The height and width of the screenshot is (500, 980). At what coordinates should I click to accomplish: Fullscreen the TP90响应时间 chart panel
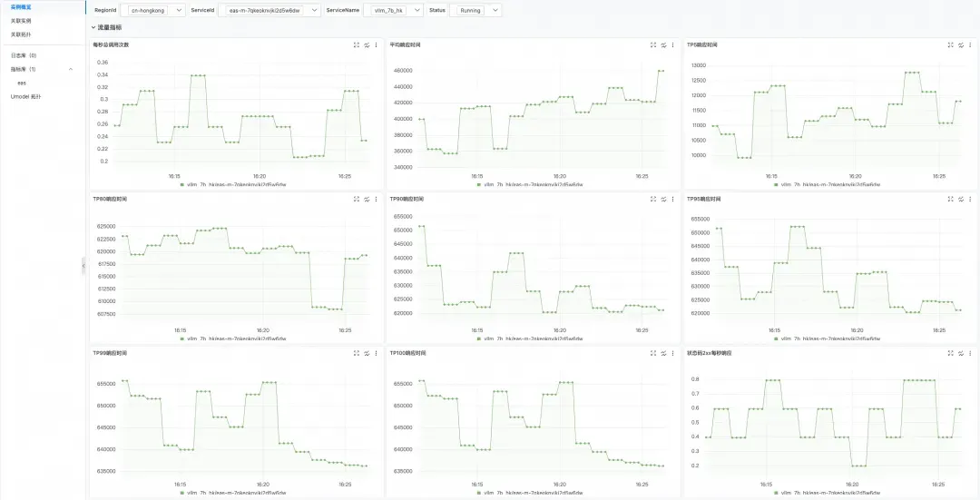[x=653, y=199]
